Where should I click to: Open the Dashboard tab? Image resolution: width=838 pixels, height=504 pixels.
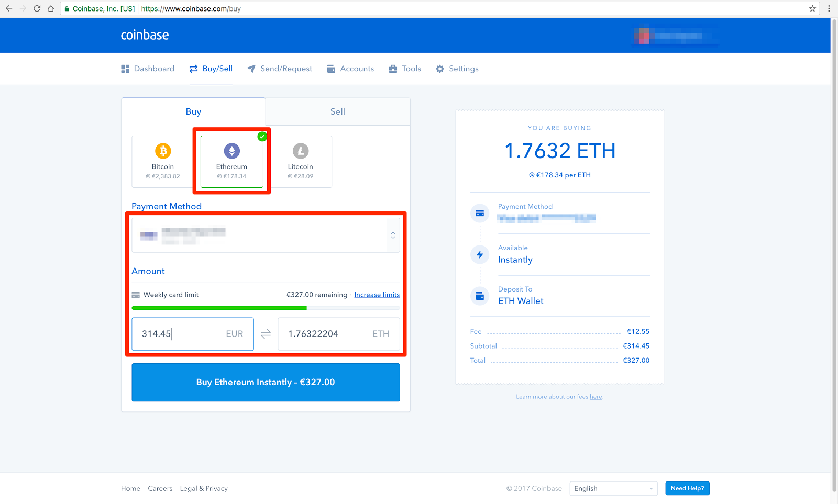(148, 69)
